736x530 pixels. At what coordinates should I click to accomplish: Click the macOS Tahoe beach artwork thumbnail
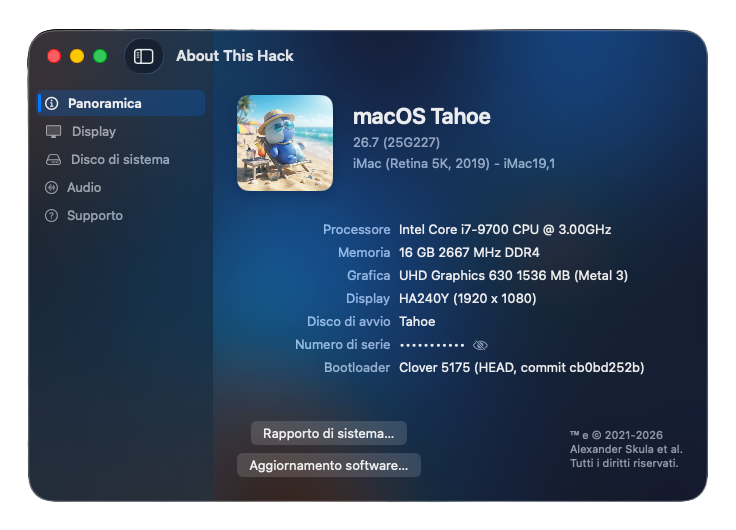285,143
